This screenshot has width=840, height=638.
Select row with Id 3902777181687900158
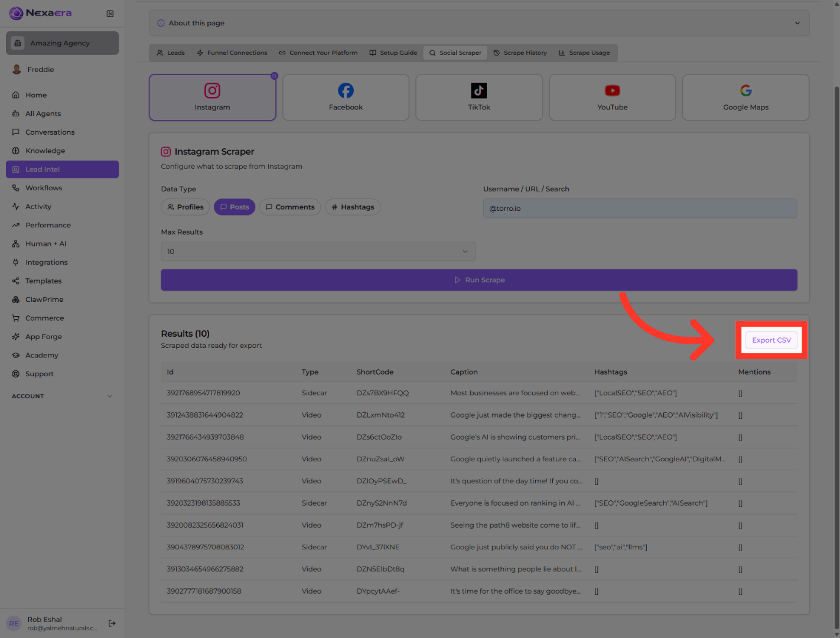(x=479, y=591)
